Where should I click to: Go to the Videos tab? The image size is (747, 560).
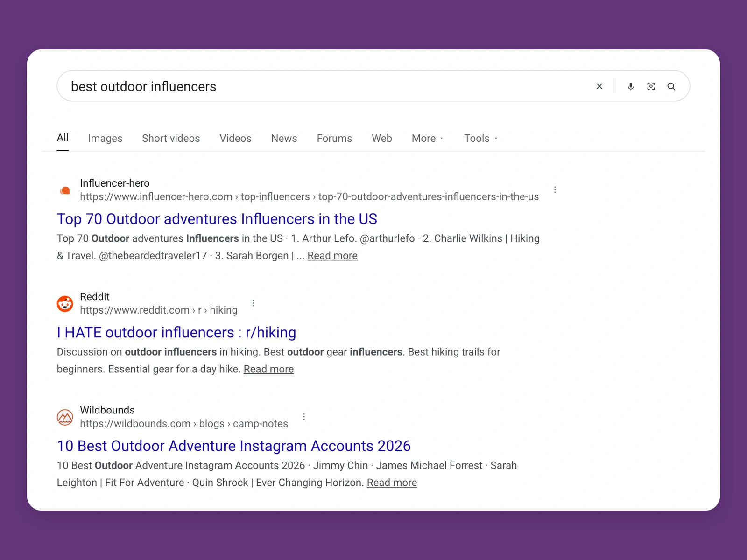tap(235, 139)
